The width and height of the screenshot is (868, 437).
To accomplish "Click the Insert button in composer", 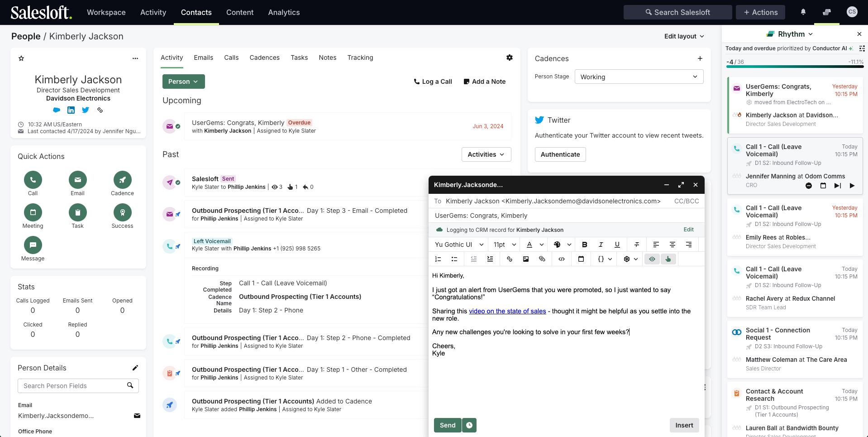I will click(684, 425).
